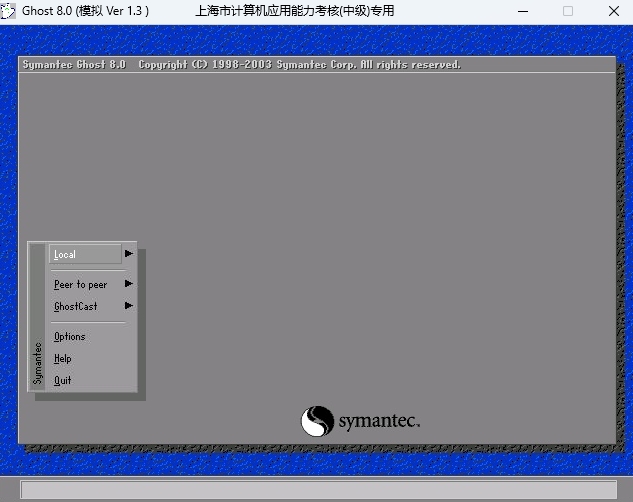Minimize the Ghost 8.0 window
The image size is (633, 502).
[523, 11]
